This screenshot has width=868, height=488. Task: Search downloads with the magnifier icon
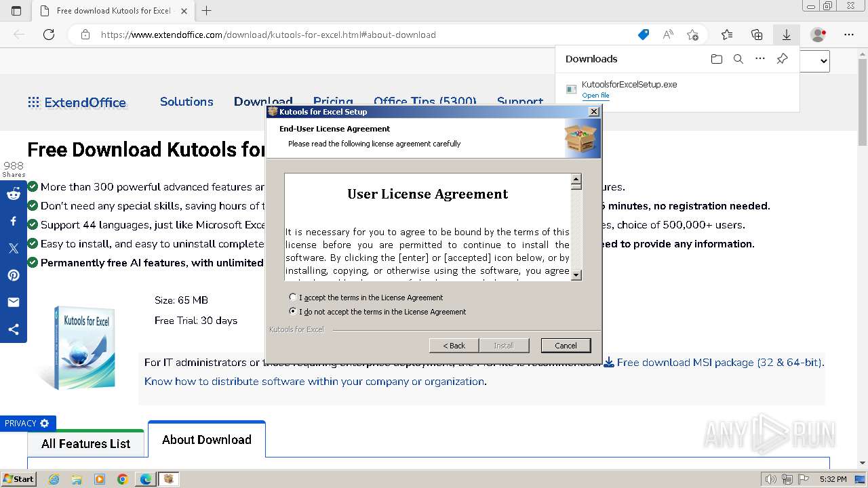pos(738,59)
